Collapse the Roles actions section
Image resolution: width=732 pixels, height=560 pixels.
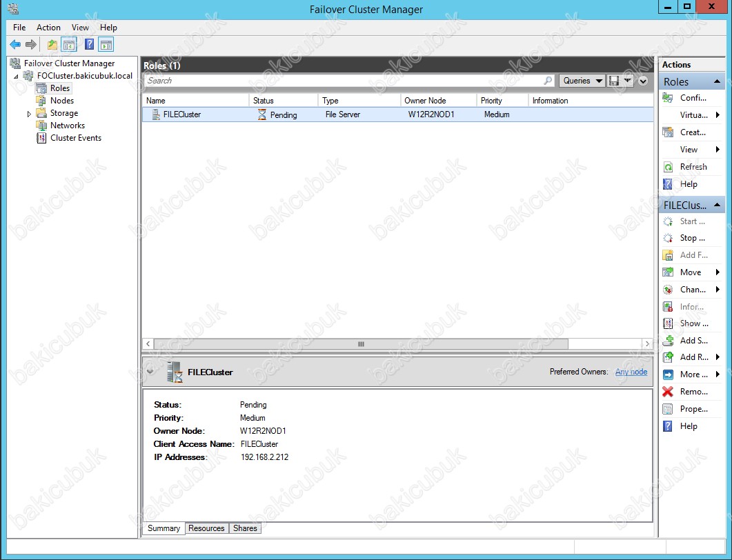click(x=717, y=81)
